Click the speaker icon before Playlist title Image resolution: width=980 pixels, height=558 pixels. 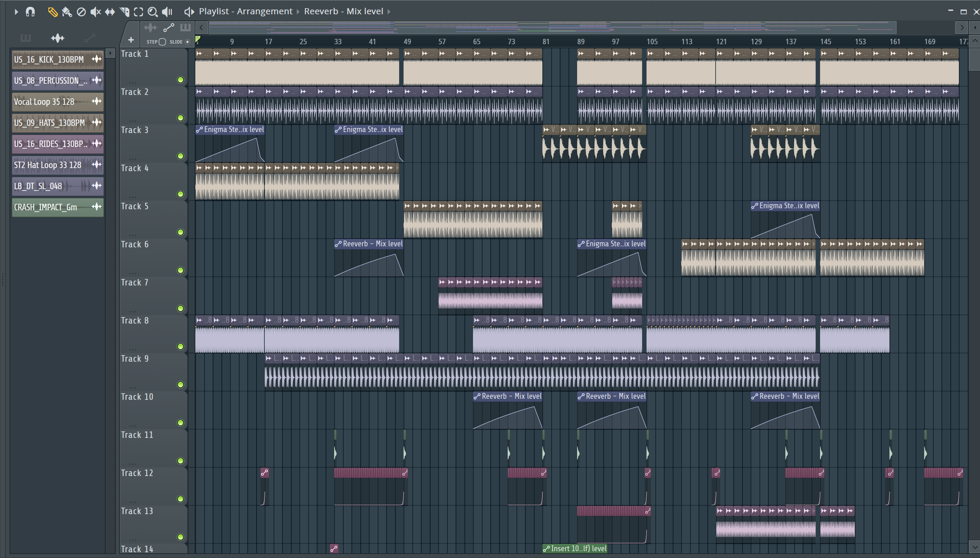[189, 12]
